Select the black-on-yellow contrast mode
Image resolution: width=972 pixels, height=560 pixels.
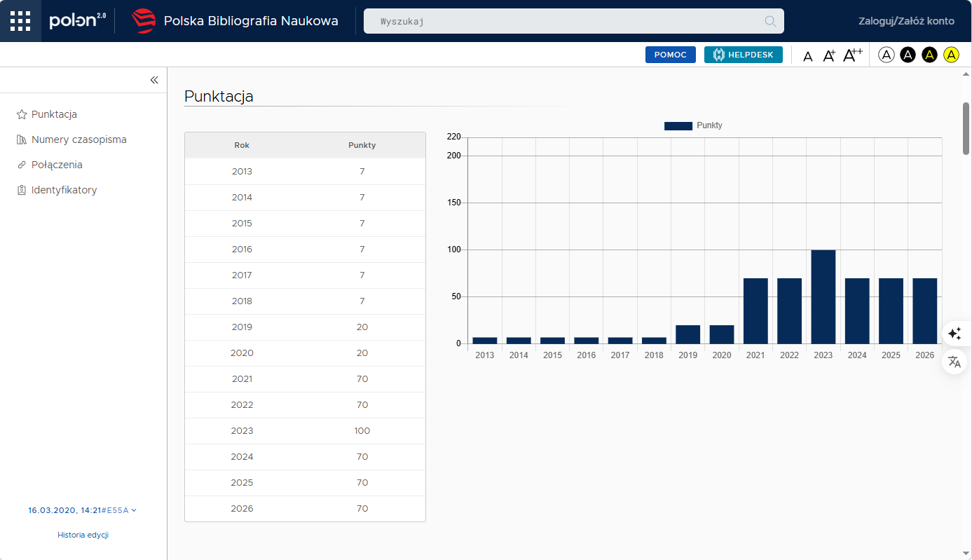pos(951,55)
